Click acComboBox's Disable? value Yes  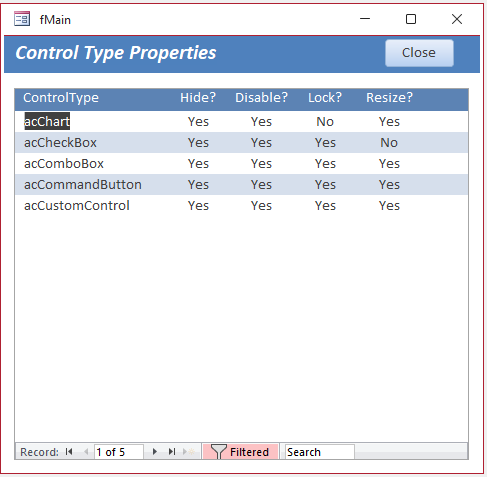pos(261,164)
